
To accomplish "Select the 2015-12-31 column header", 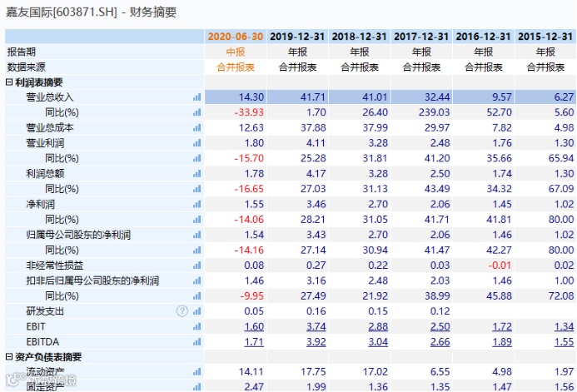I will click(545, 37).
